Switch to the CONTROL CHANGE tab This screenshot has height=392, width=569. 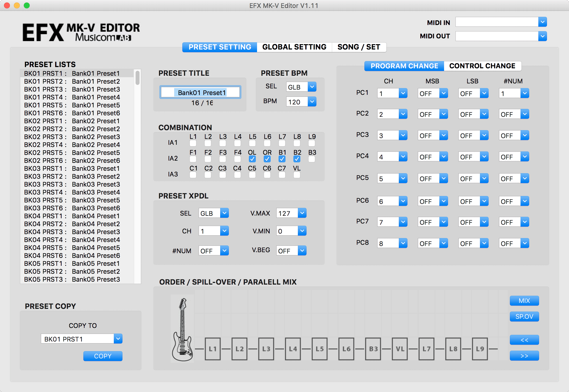pos(482,66)
